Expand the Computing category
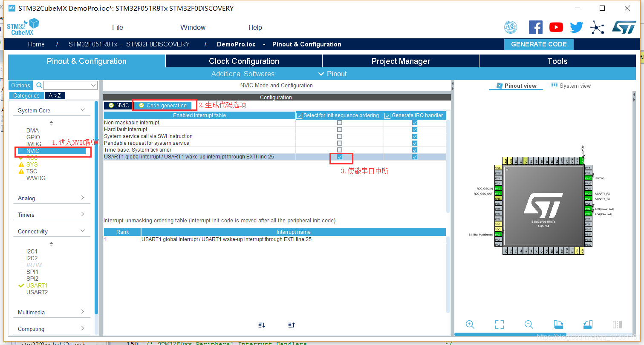 pos(83,328)
